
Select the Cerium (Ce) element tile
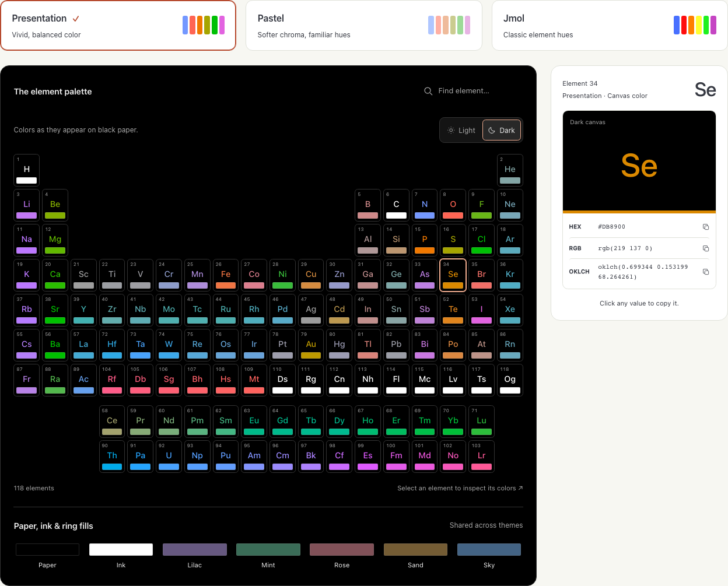click(112, 422)
